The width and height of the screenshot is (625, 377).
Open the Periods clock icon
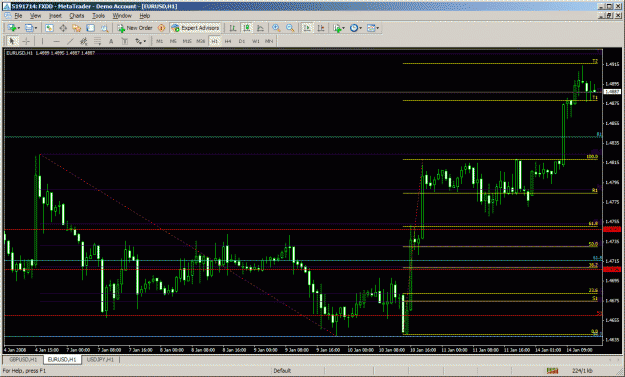coord(354,28)
